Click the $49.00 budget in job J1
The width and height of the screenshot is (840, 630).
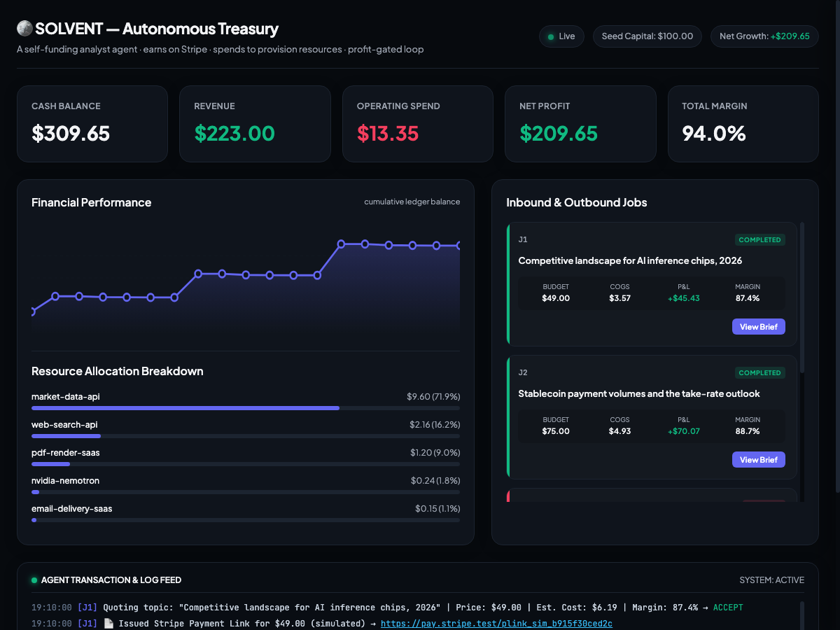(556, 298)
